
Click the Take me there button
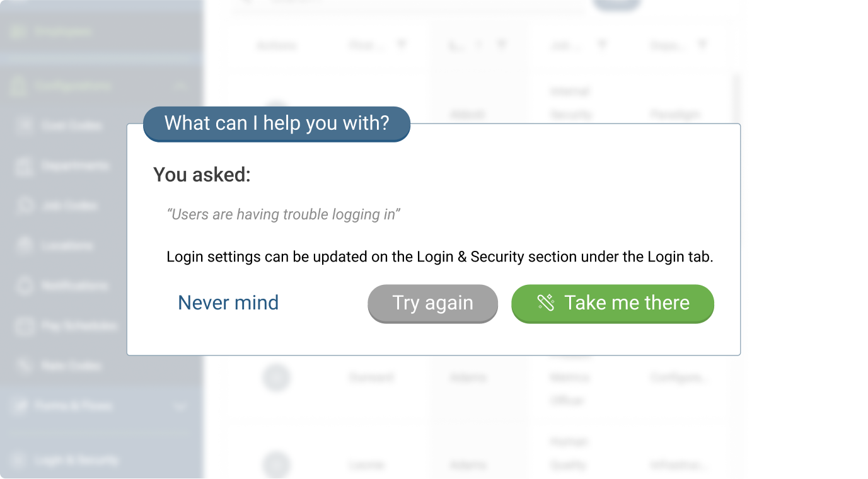[612, 303]
